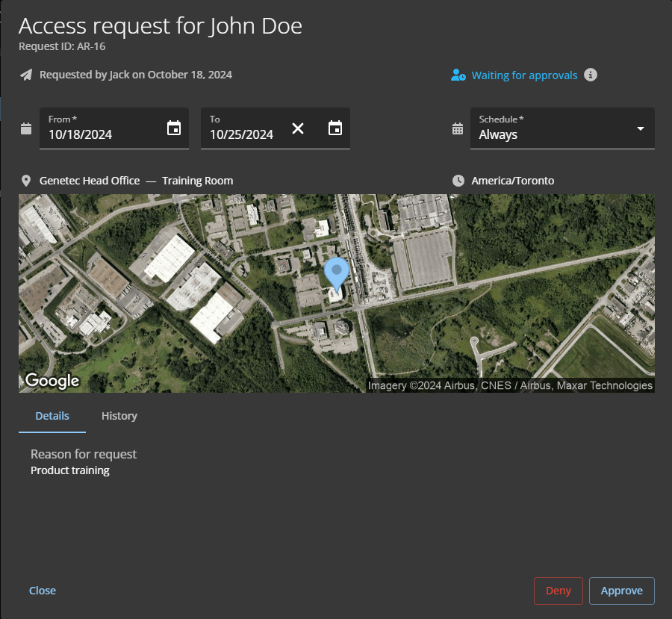
Task: Click the 'Genetec Head Office' location text
Action: pos(90,181)
